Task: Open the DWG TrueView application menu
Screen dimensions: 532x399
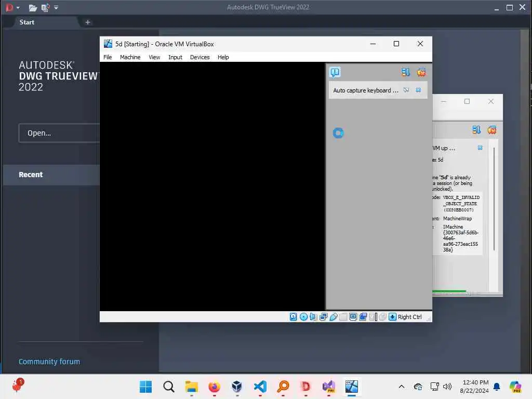Action: pyautogui.click(x=12, y=7)
